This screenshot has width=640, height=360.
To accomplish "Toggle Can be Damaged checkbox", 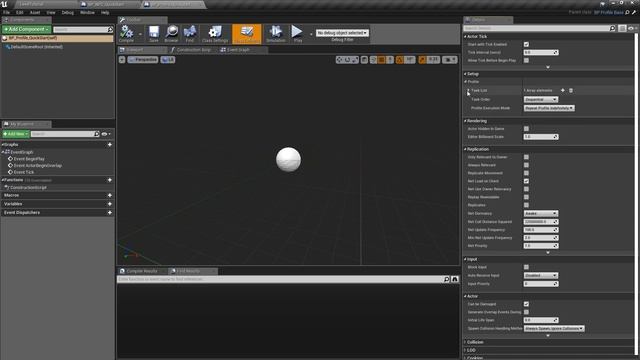I will pyautogui.click(x=526, y=304).
